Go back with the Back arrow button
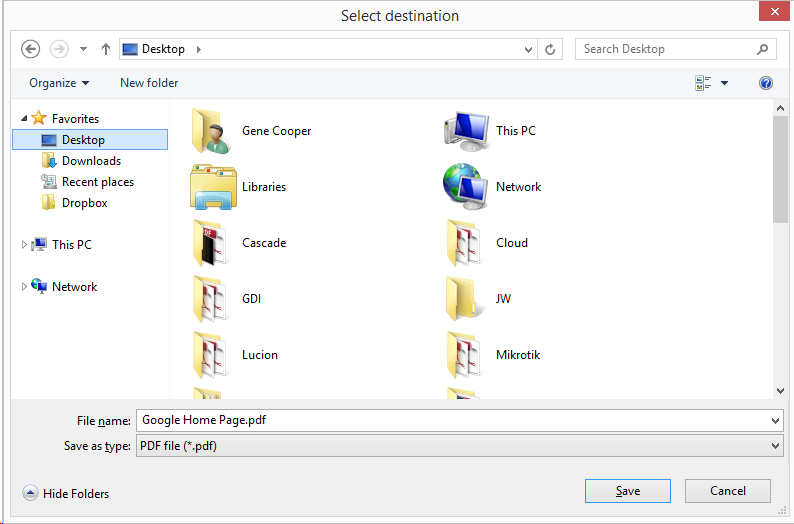The width and height of the screenshot is (794, 524). [x=30, y=49]
